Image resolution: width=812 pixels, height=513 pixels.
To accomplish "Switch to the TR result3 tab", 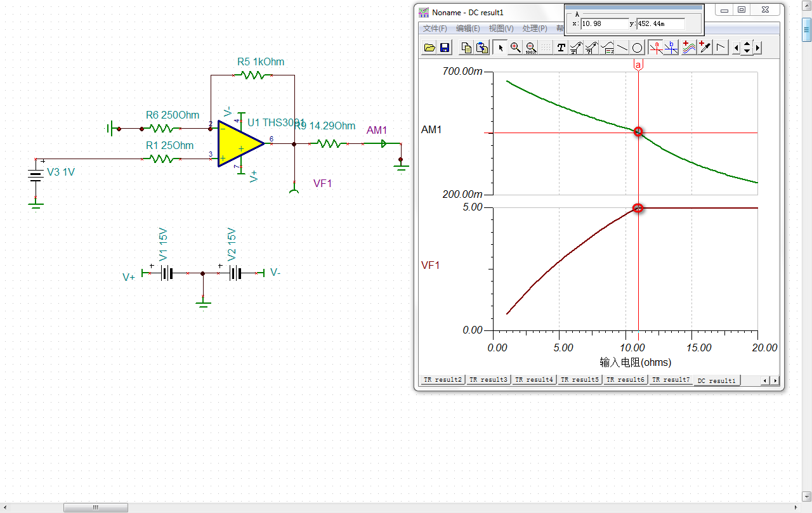I will pyautogui.click(x=488, y=380).
